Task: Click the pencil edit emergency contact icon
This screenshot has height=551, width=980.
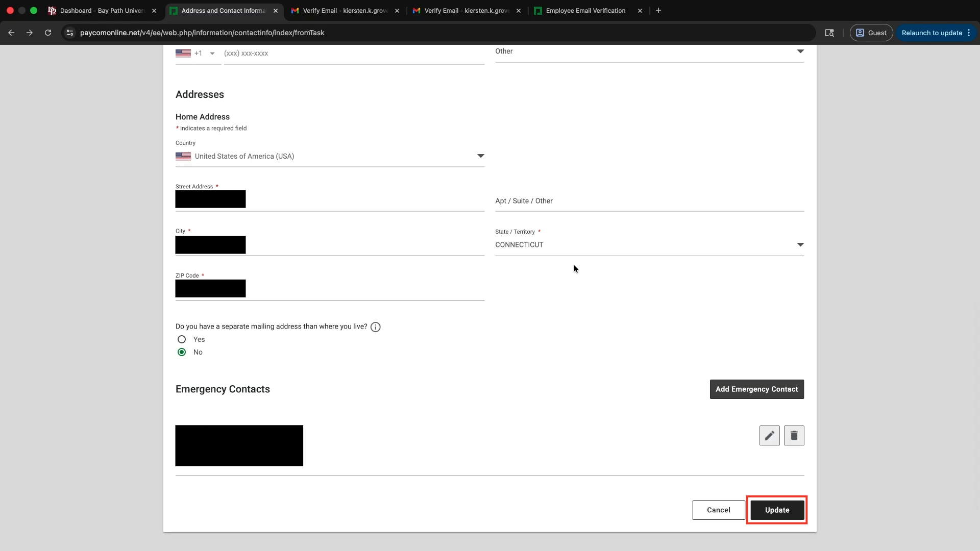Action: [x=769, y=436]
